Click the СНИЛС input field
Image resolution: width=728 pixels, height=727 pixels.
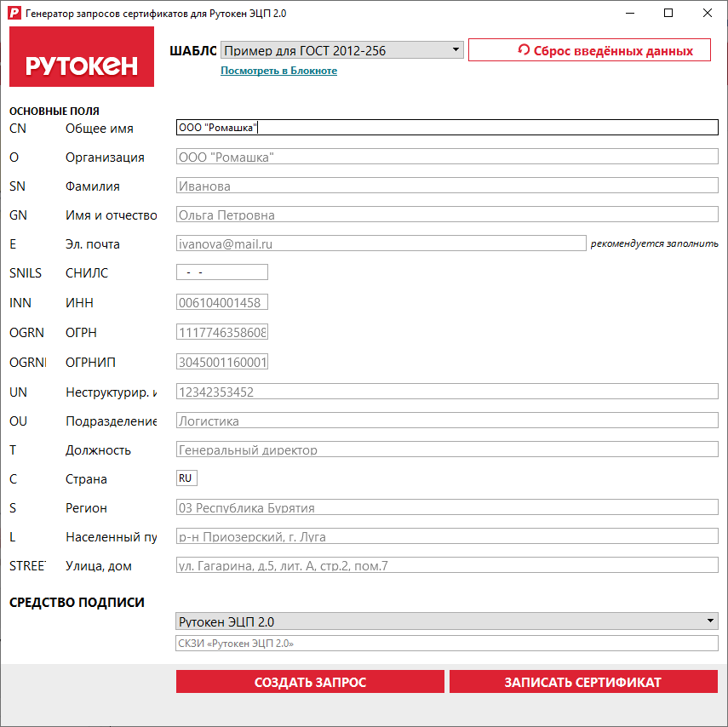point(221,272)
